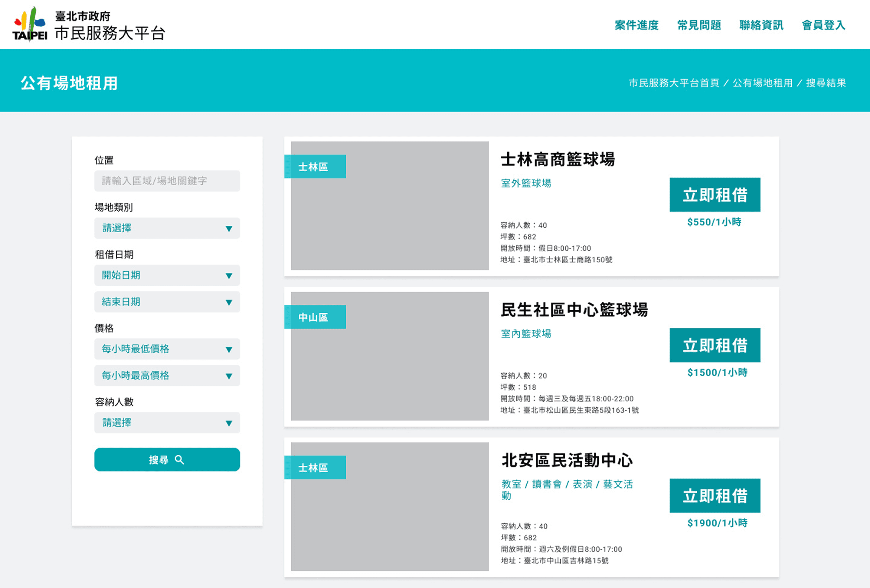Expand the 開始日期 start date selector
The width and height of the screenshot is (870, 588).
point(167,275)
